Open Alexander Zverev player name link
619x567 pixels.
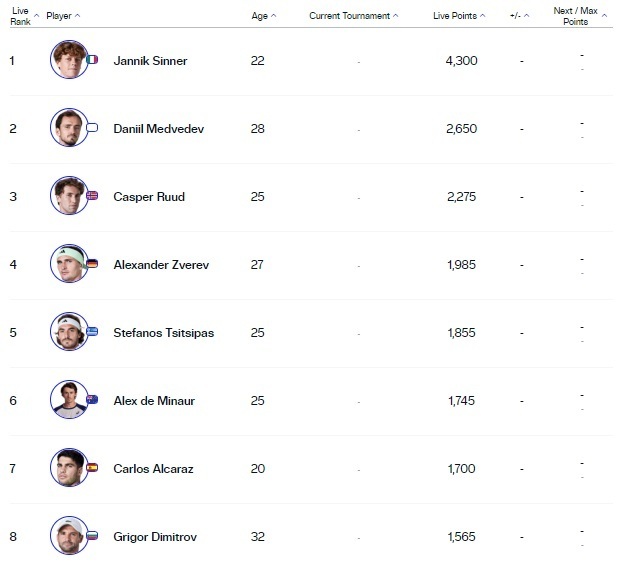pos(161,265)
